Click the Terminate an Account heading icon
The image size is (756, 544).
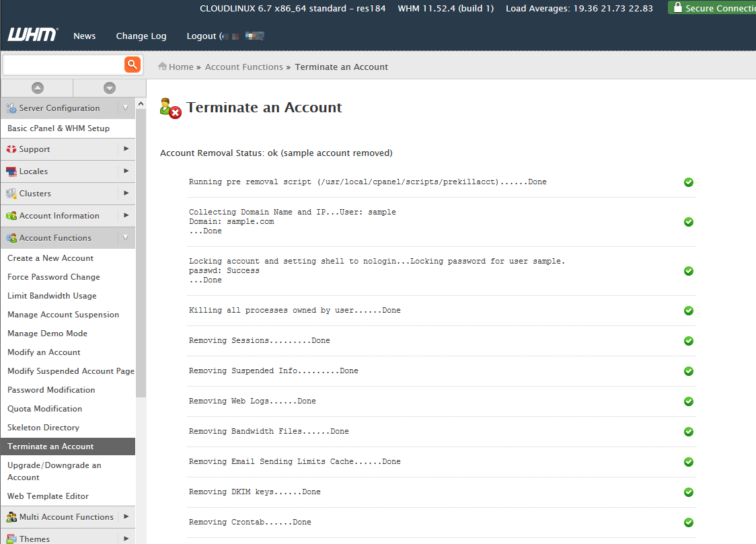point(170,108)
